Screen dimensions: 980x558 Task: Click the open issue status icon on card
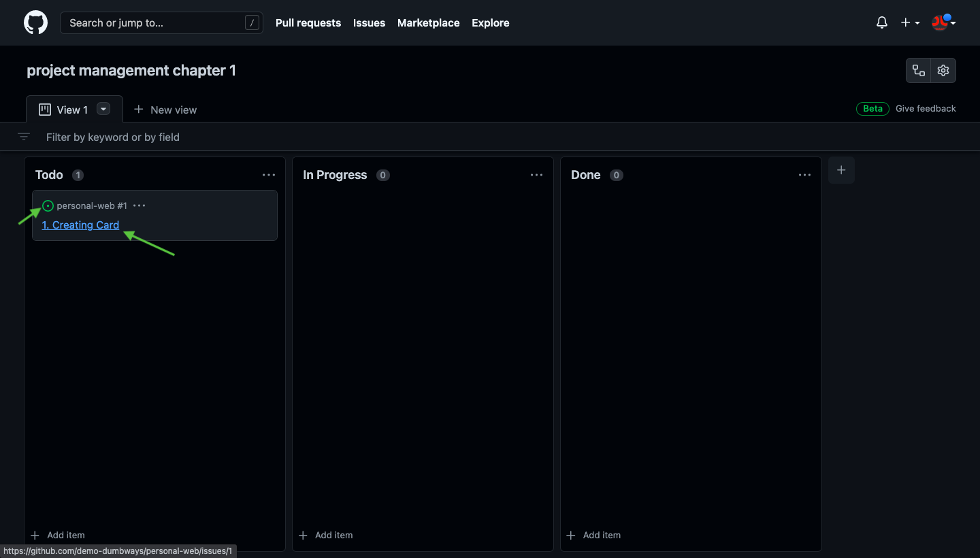pos(48,206)
